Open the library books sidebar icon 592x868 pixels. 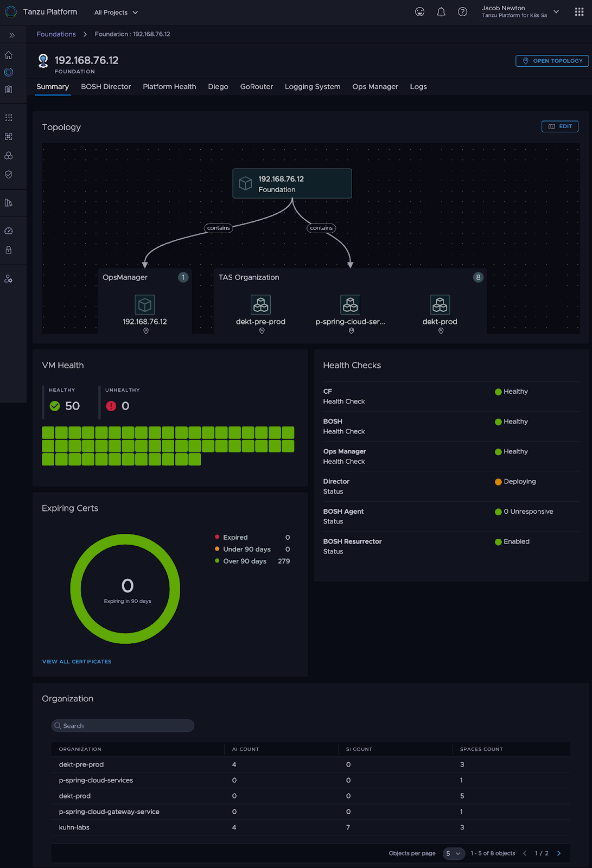click(x=9, y=203)
